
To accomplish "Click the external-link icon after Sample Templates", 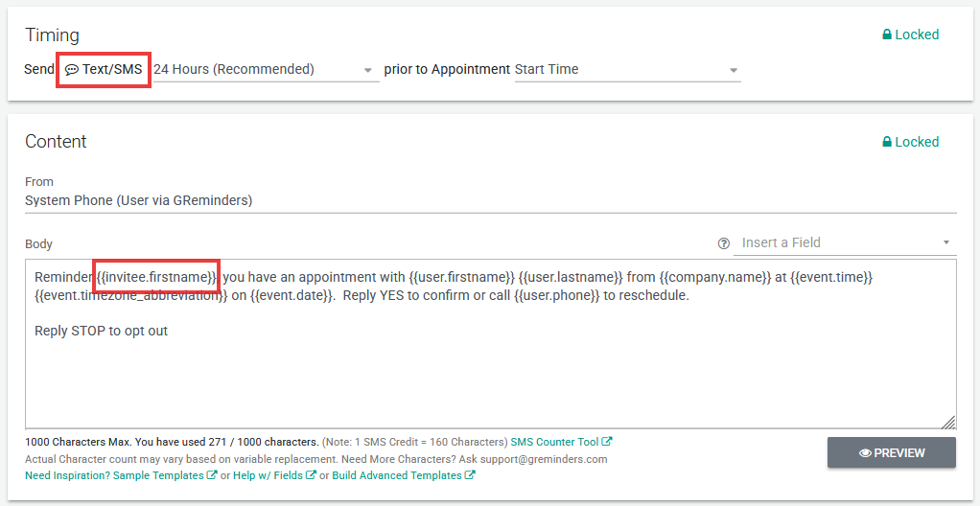I will (x=212, y=475).
